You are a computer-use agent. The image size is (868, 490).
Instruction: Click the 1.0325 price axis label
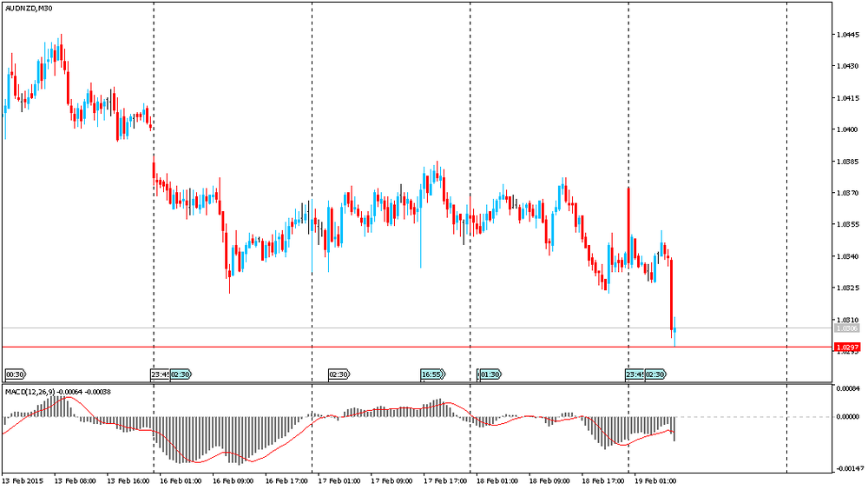847,288
